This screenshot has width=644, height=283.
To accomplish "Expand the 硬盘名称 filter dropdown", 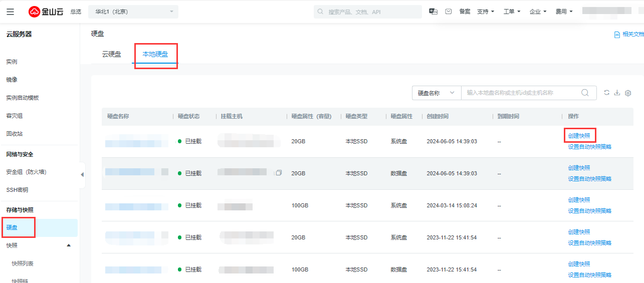I will tap(436, 93).
